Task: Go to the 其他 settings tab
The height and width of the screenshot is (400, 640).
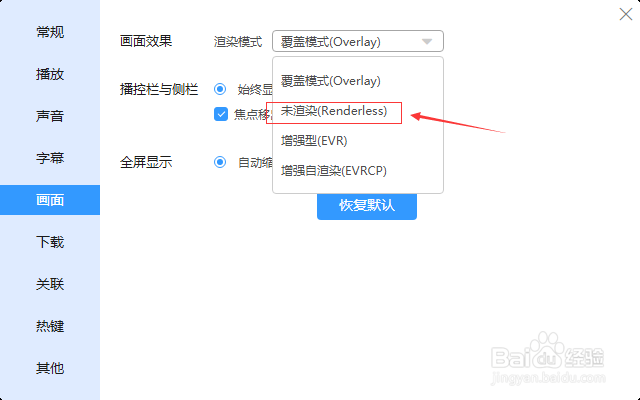Action: (50, 368)
